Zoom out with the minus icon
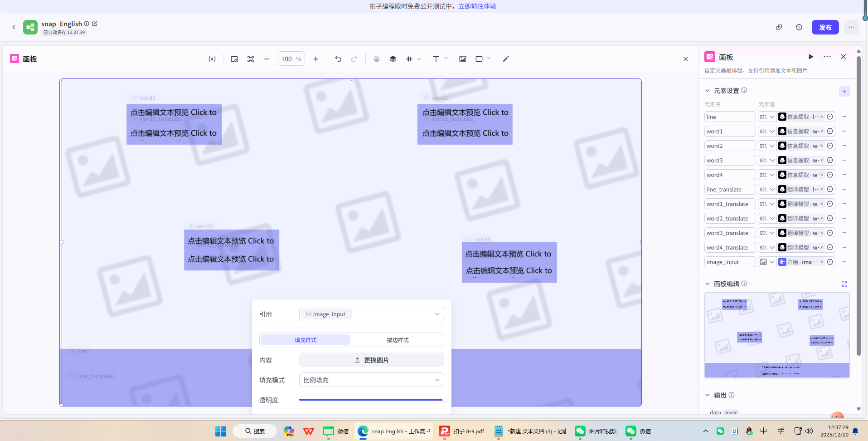 point(267,59)
